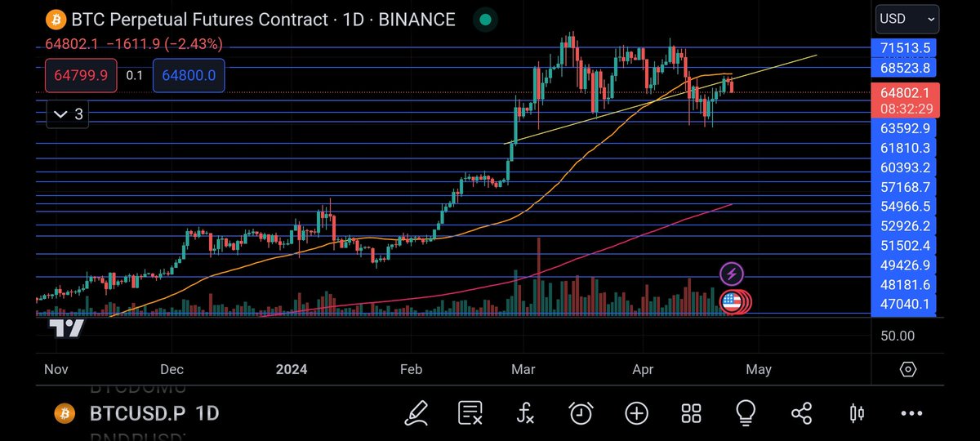Open the notes list icon
The height and width of the screenshot is (441, 980).
coord(470,413)
